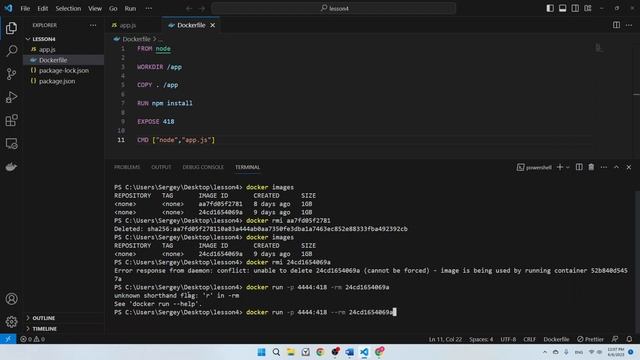Open editor more actions menu
Viewport: 640px width, 360px height.
[x=629, y=25]
